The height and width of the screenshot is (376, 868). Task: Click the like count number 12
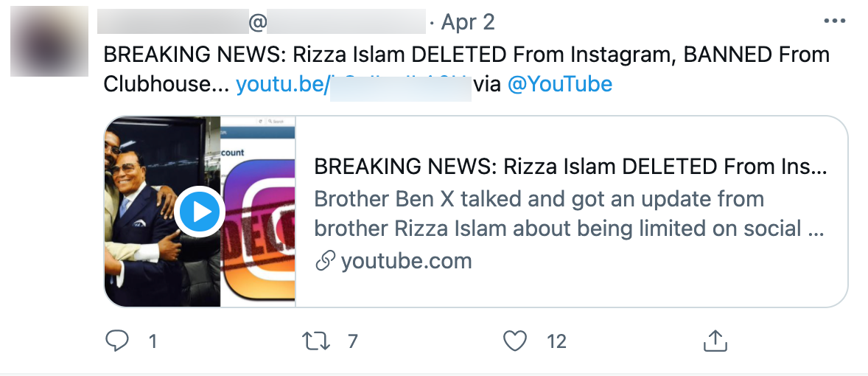(556, 341)
